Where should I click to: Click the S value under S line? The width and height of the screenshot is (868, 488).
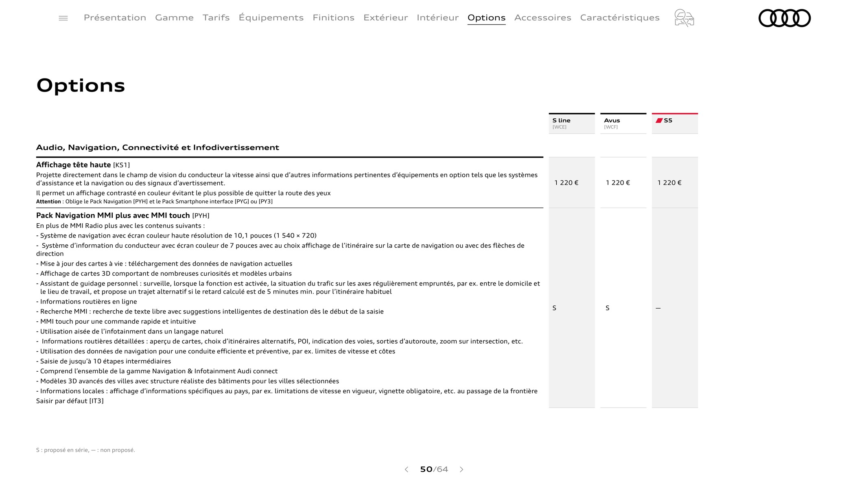[x=554, y=308]
